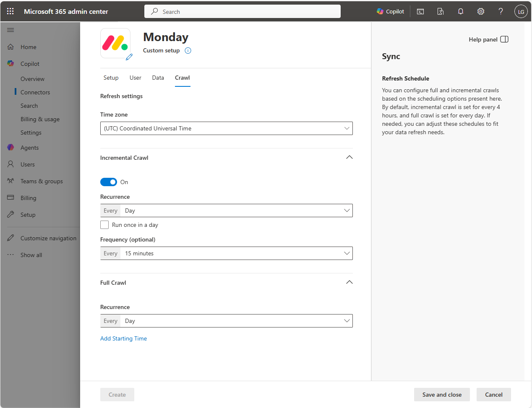Click the Teams & groups icon

click(10, 181)
